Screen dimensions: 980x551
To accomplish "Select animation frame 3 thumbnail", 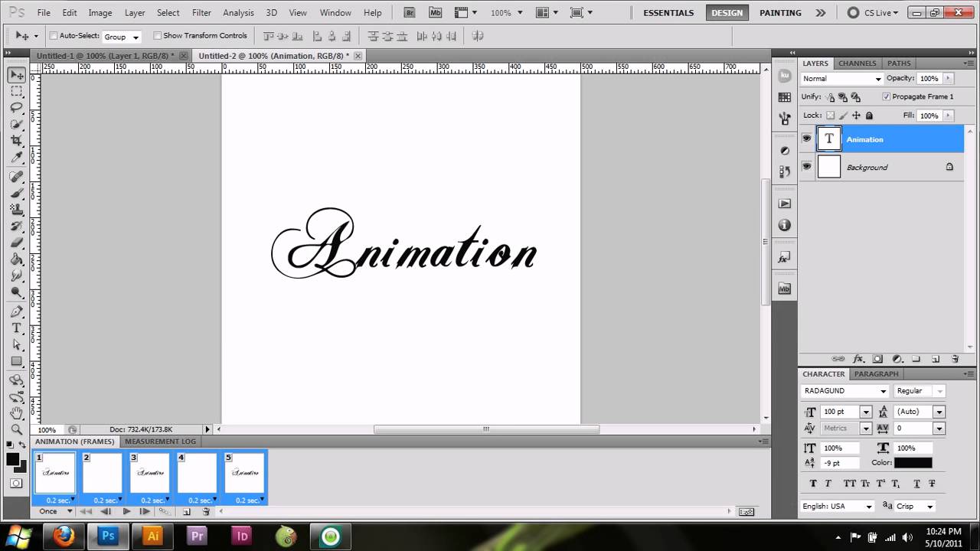I will (x=149, y=473).
